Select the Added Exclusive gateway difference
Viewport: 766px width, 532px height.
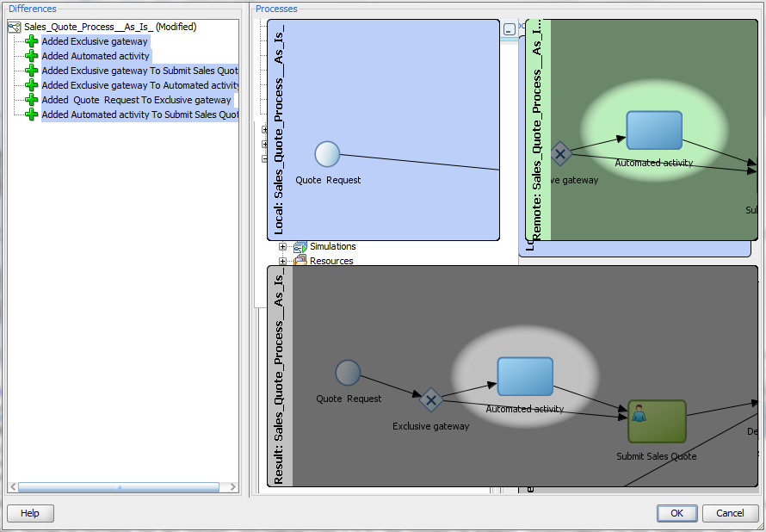[x=95, y=41]
